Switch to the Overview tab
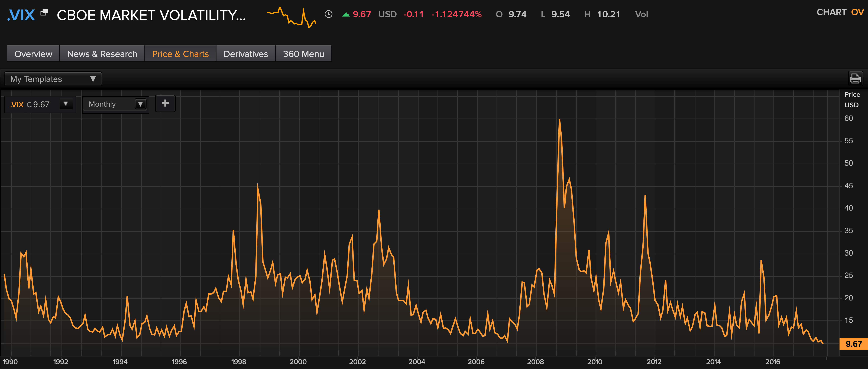Viewport: 868px width, 369px height. coord(33,54)
